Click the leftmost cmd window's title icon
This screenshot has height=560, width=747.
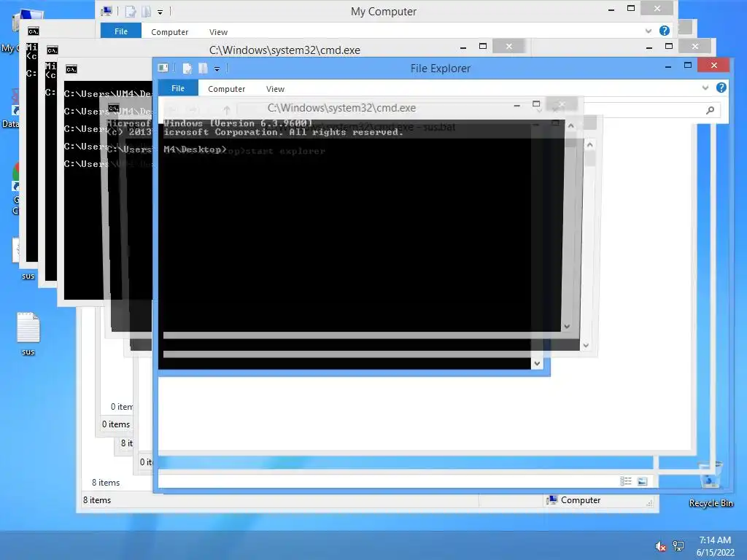point(34,31)
